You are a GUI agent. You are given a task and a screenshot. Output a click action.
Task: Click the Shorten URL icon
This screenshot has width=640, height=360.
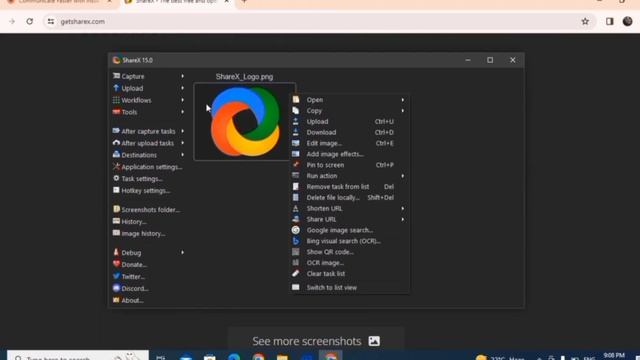(296, 208)
